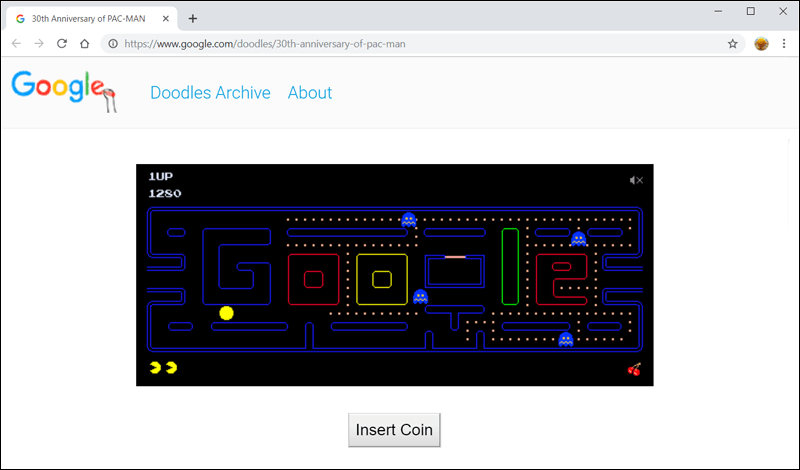Viewport: 800px width, 470px height.
Task: Click the browser back arrow
Action: coord(16,44)
